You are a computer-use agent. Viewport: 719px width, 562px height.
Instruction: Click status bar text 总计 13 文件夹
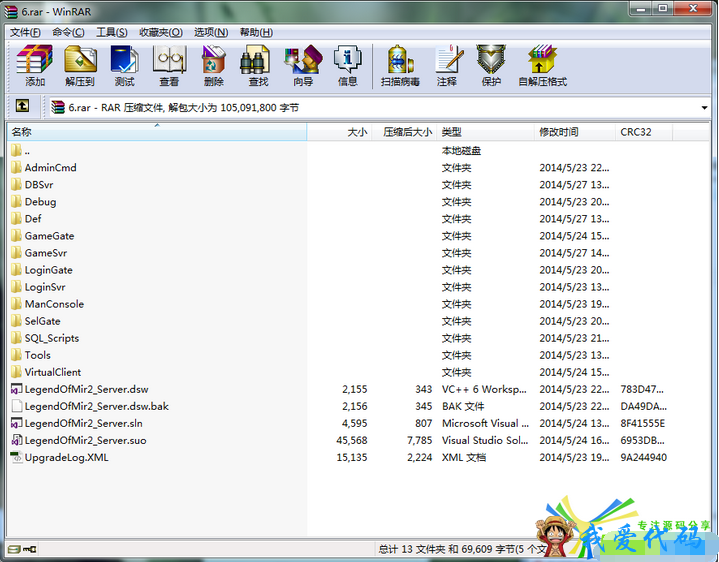point(412,549)
